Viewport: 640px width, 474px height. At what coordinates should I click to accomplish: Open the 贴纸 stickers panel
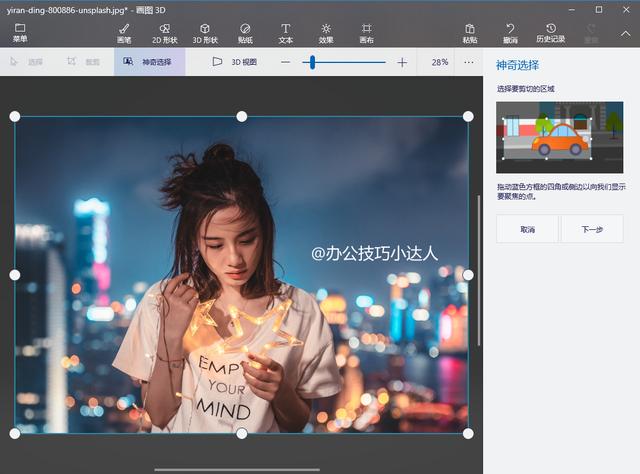point(245,32)
